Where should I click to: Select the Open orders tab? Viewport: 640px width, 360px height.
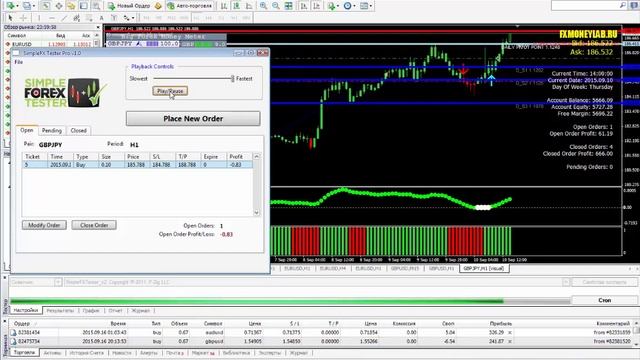(x=27, y=130)
